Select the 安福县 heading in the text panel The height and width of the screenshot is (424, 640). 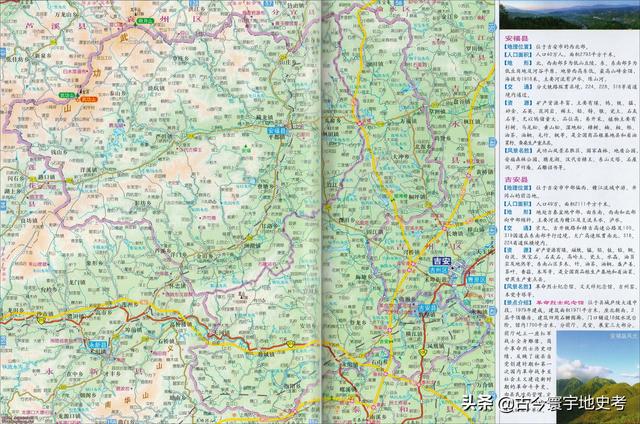510,36
